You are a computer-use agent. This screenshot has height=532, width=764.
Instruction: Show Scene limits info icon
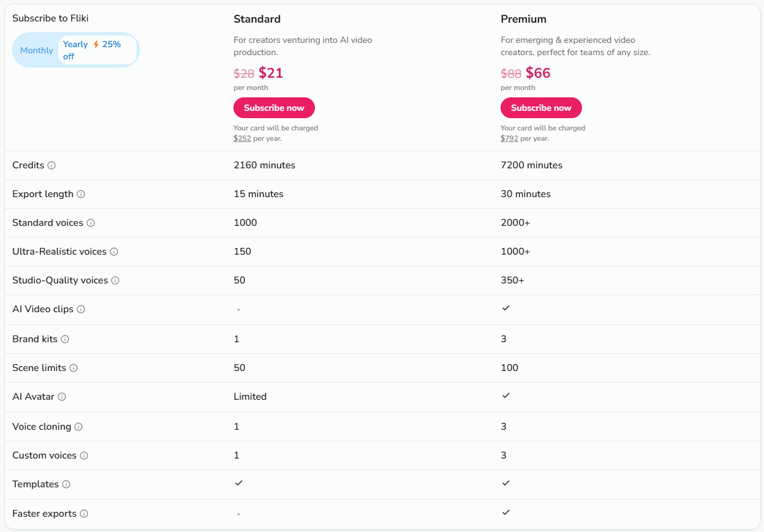point(74,368)
